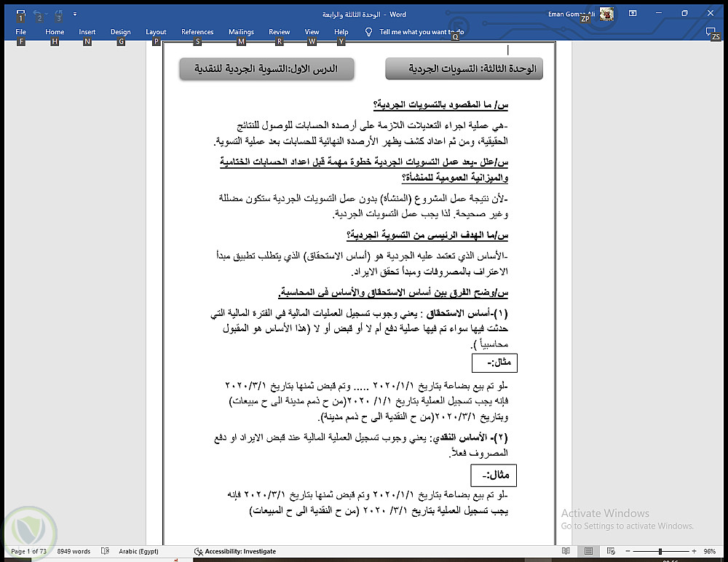Switch to Print Layout view
Image resolution: width=728 pixels, height=562 pixels.
click(x=588, y=551)
